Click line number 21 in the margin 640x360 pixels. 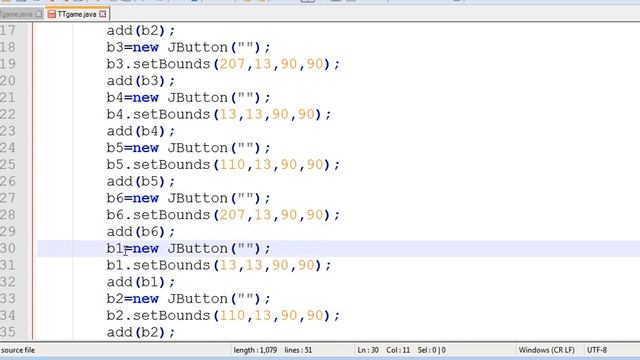coord(8,98)
